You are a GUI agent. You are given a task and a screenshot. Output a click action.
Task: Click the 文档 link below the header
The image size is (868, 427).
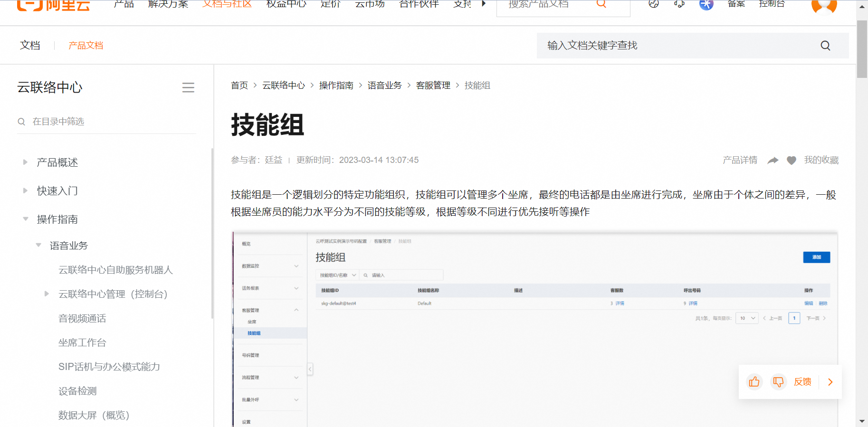click(x=30, y=45)
